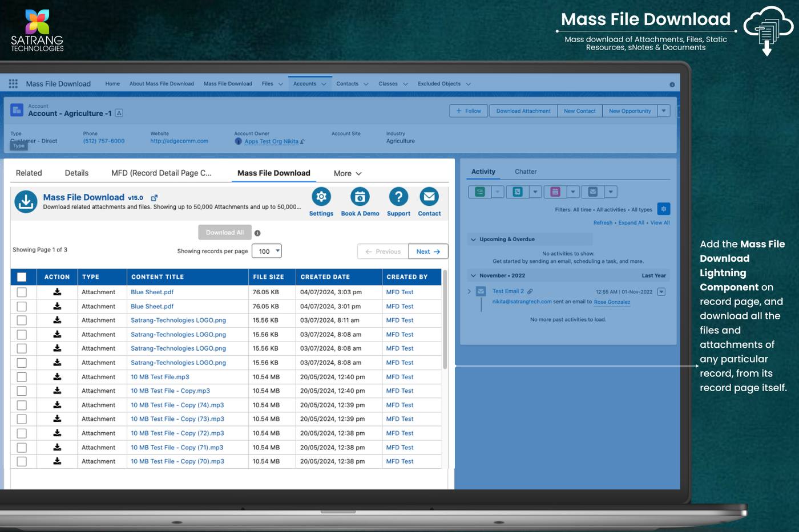Select checkbox for 10 MB Test File - Copy (70).mp3
799x532 pixels.
[x=22, y=462]
